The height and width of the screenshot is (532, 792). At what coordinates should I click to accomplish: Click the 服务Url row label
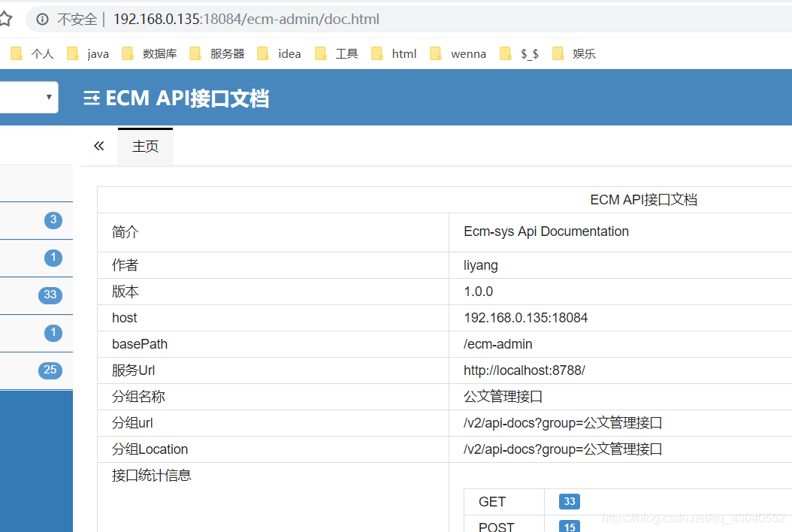pos(133,370)
